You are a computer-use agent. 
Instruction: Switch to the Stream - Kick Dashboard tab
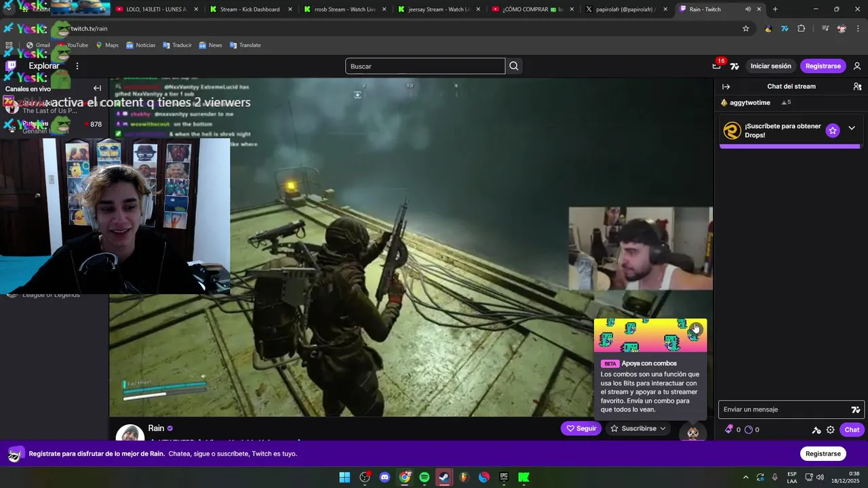tap(250, 9)
